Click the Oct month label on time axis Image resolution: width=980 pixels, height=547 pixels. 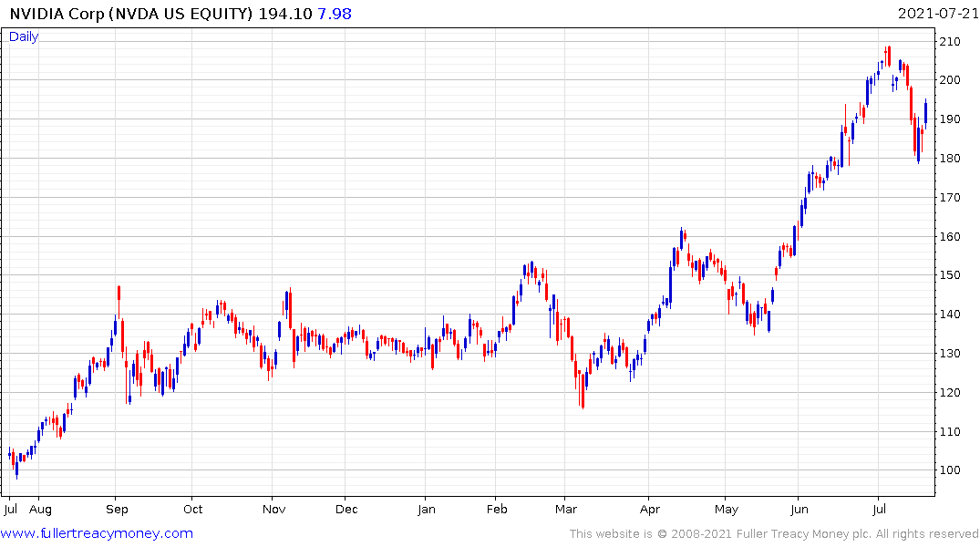193,510
